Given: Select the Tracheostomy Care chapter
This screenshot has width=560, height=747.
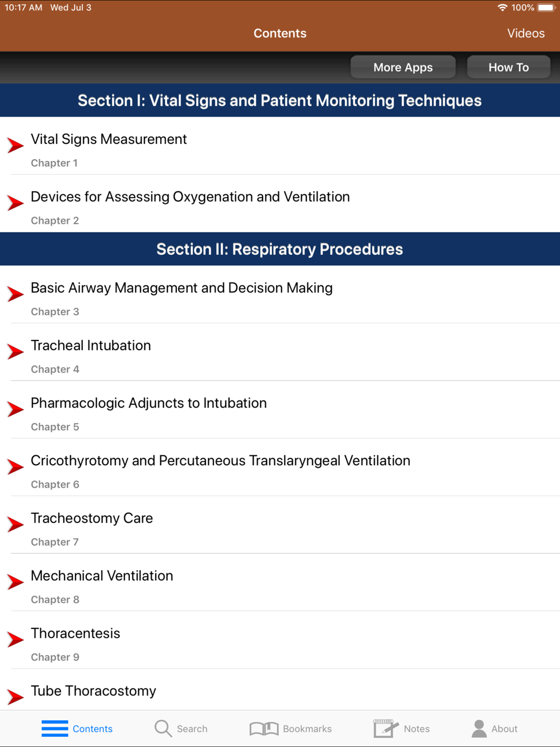Looking at the screenshot, I should point(92,519).
